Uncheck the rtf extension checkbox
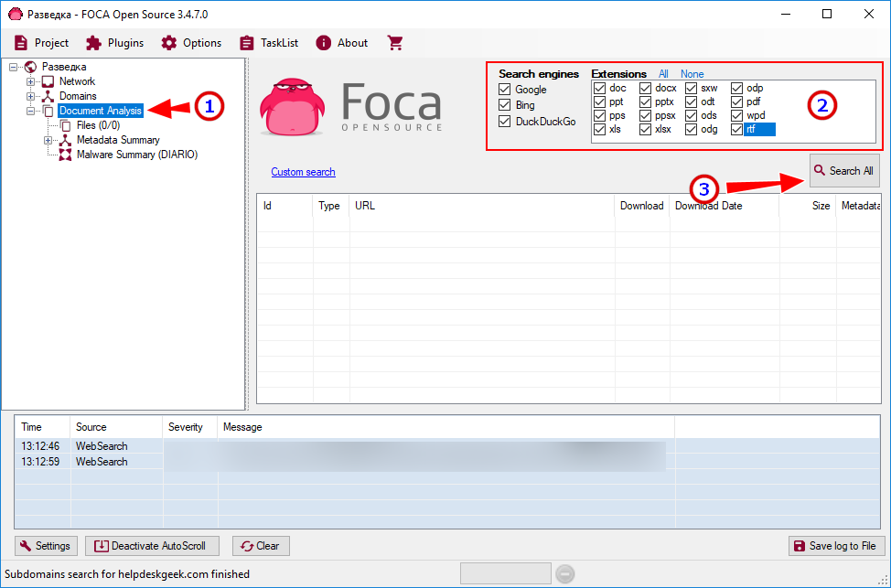The width and height of the screenshot is (891, 588). click(x=737, y=130)
